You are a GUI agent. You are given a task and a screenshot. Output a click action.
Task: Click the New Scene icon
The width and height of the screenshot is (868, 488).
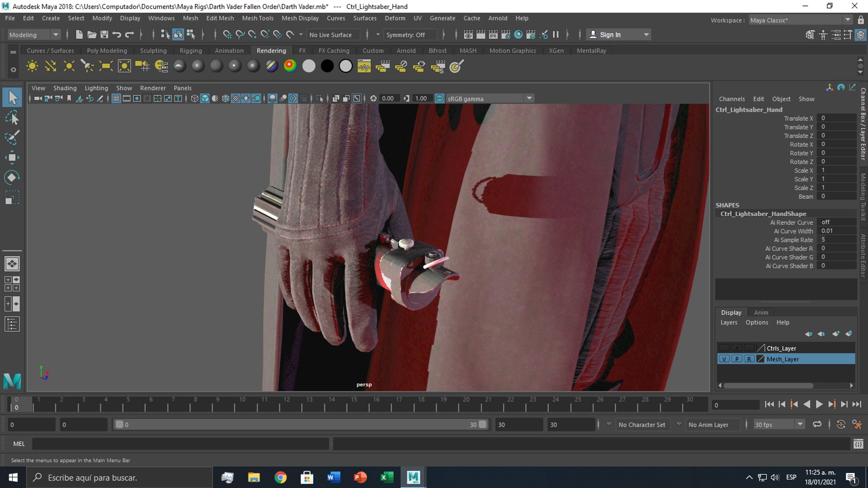79,34
